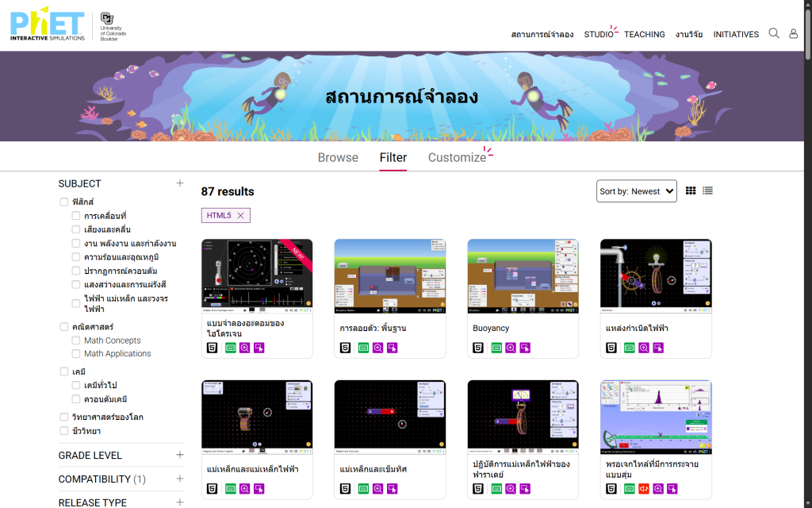Expand the GRADE LEVEL filter section
This screenshot has width=812, height=508.
(179, 455)
